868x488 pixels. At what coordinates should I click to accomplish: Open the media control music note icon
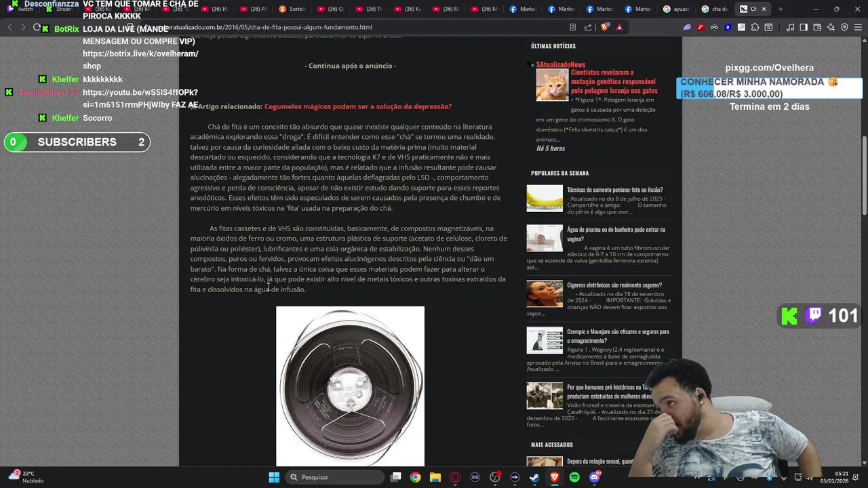[790, 27]
